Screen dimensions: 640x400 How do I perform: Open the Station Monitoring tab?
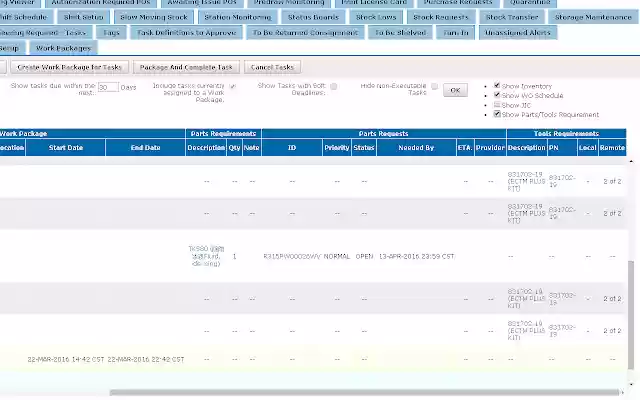(238, 17)
